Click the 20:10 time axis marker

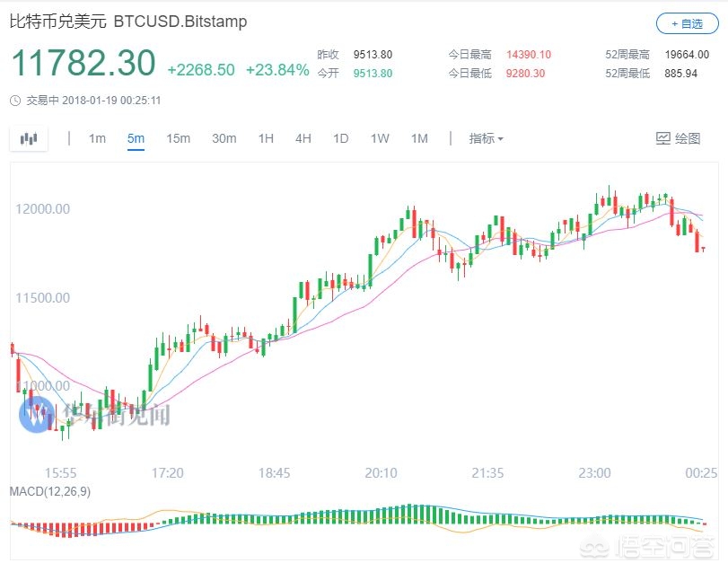click(x=381, y=472)
